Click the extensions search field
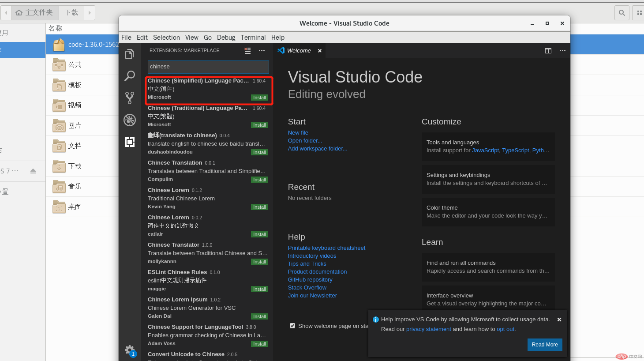 (208, 67)
